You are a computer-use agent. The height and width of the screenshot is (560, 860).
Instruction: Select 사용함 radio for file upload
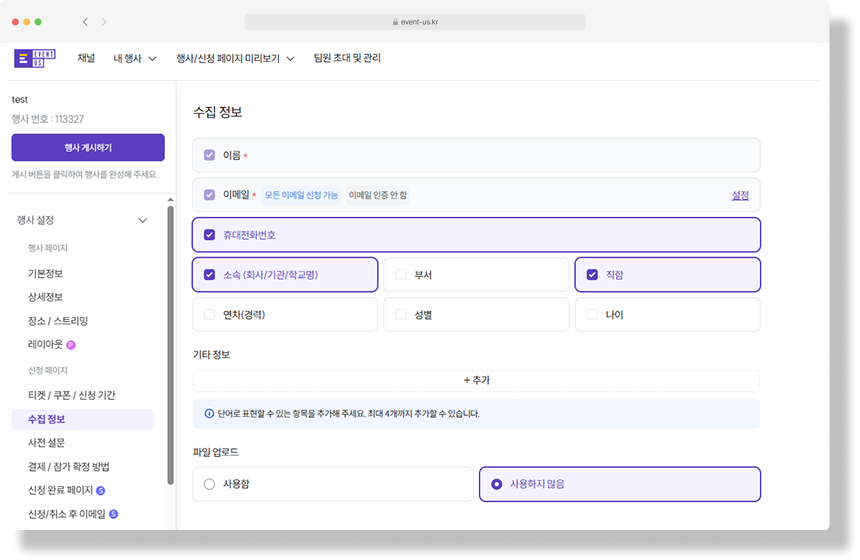pos(209,484)
